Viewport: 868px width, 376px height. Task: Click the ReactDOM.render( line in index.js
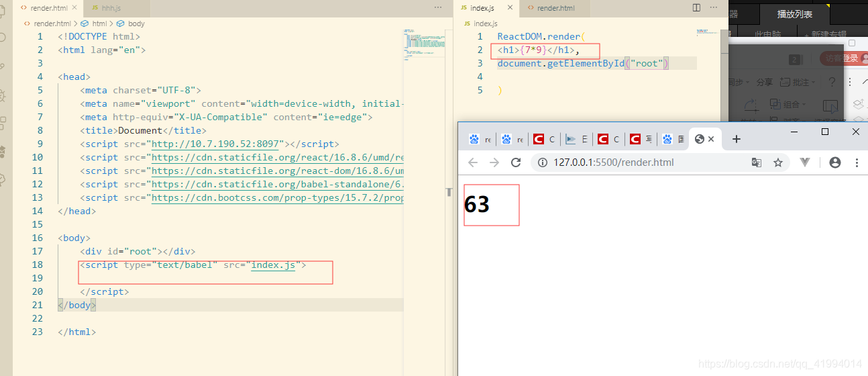[x=541, y=36]
